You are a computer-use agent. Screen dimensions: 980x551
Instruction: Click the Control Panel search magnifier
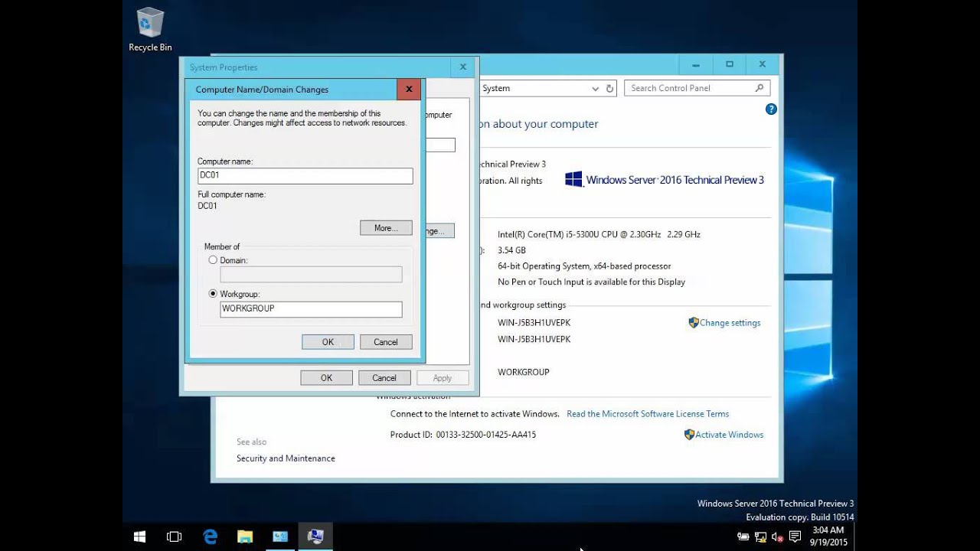click(x=759, y=88)
